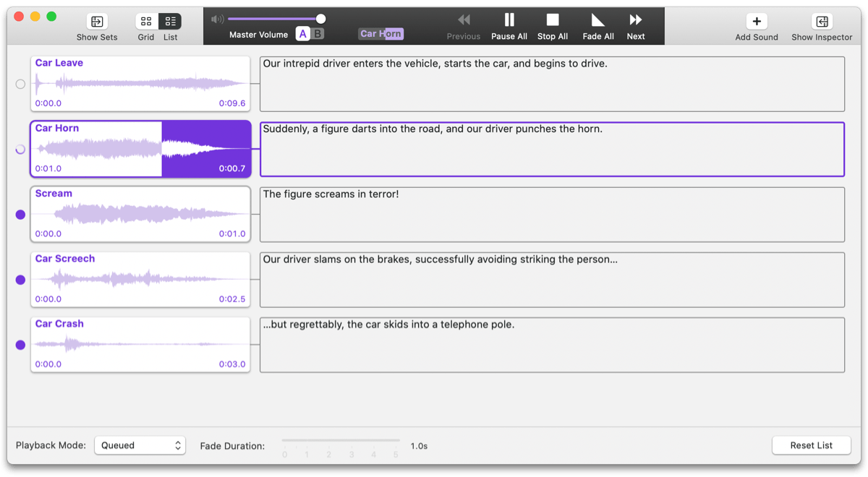Play the Car Screech sound tile
Screen dimensions: 868x477
140,280
